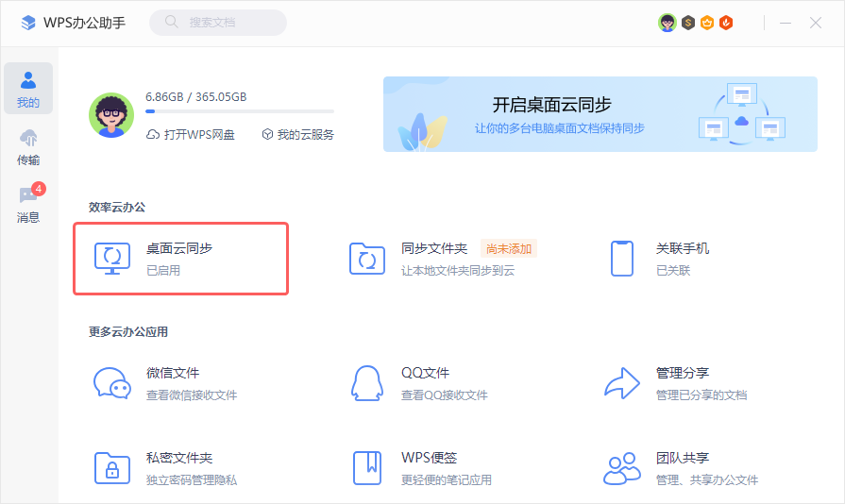Click the QQ文件 penguin icon
Viewport: 845px width, 504px height.
coord(367,383)
